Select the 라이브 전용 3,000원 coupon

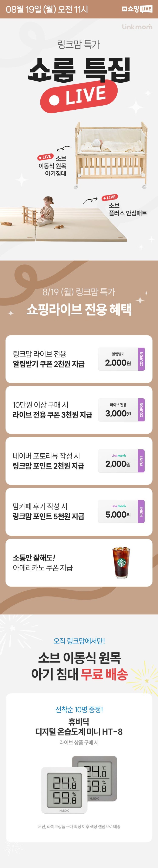(x=121, y=410)
